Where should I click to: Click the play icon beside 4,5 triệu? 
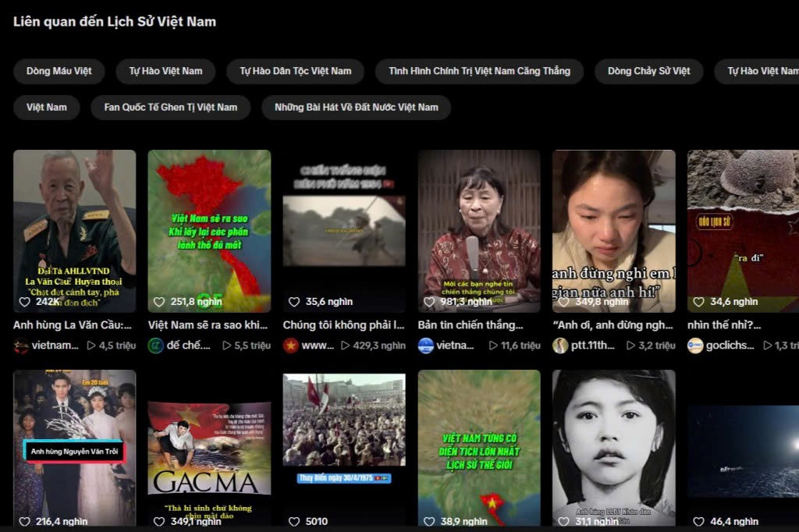pyautogui.click(x=91, y=346)
